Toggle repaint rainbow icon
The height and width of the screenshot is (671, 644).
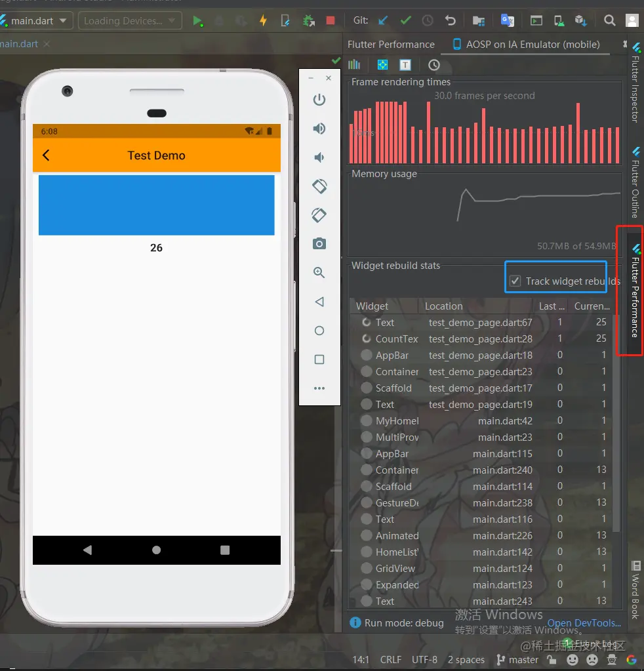click(382, 65)
